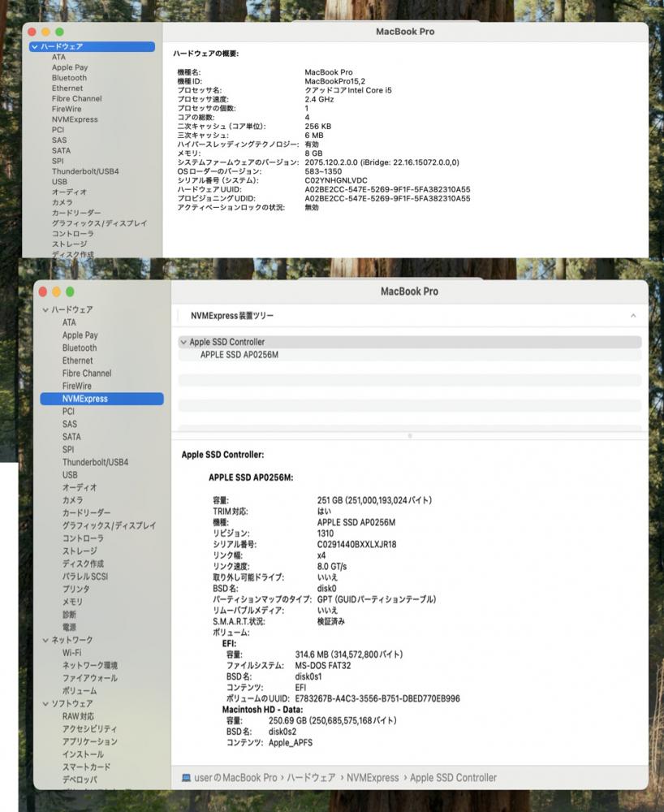Screen dimensions: 664x812
Task: Select USB in the NVMExpress window sidebar
Action: [70, 475]
